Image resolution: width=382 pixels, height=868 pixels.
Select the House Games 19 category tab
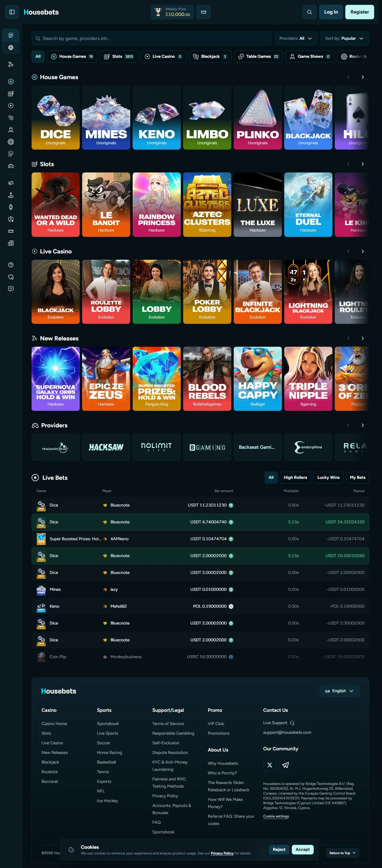tap(72, 57)
